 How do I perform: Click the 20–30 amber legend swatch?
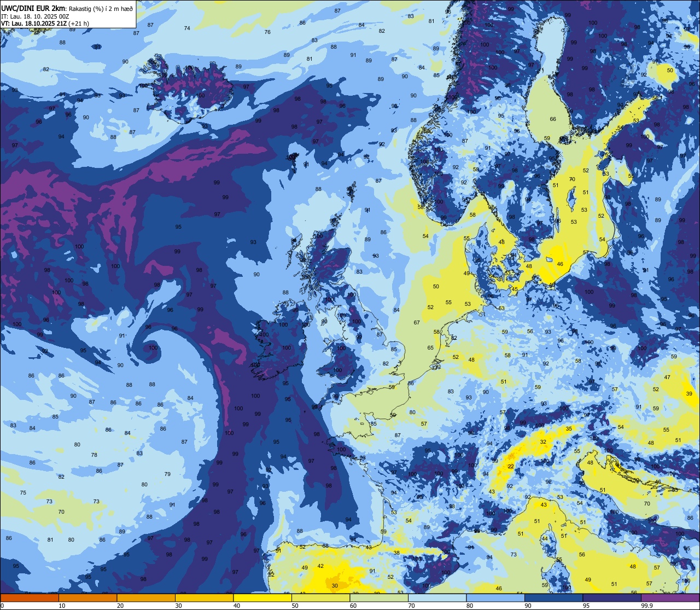point(146,597)
